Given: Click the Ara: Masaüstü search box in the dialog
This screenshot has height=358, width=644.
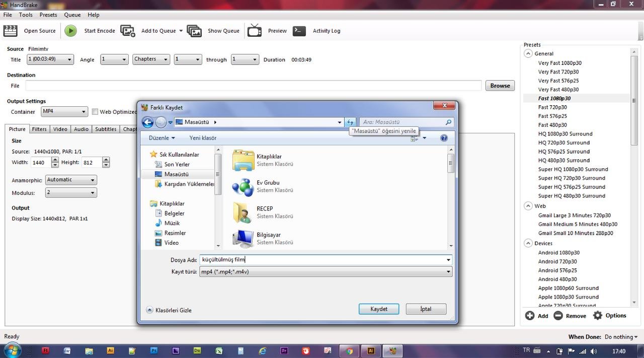Looking at the screenshot, I should point(407,122).
